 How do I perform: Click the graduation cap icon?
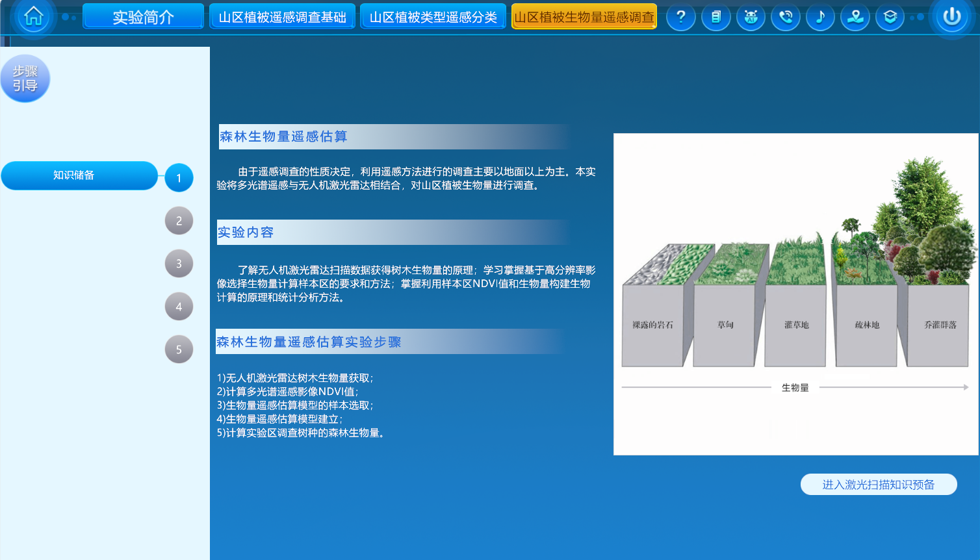890,17
